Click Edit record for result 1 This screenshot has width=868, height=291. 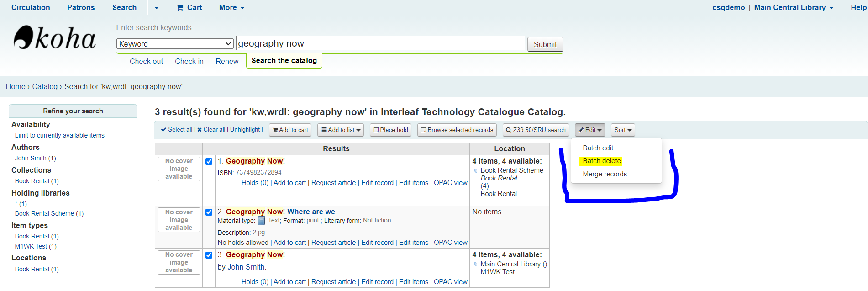[377, 183]
